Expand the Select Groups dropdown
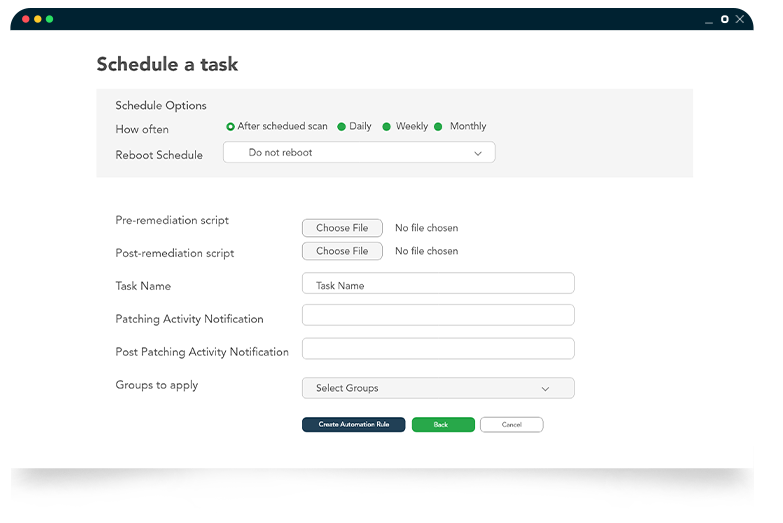 click(438, 388)
